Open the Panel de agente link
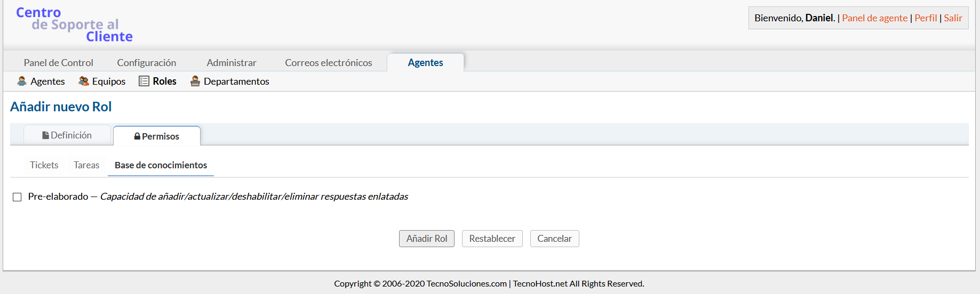The width and height of the screenshot is (980, 294). point(874,18)
